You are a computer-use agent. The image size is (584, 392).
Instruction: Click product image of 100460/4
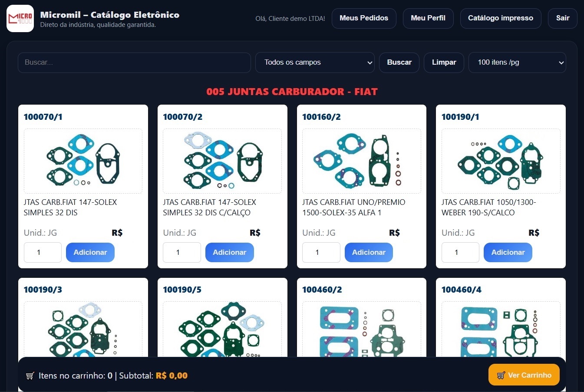(x=501, y=329)
